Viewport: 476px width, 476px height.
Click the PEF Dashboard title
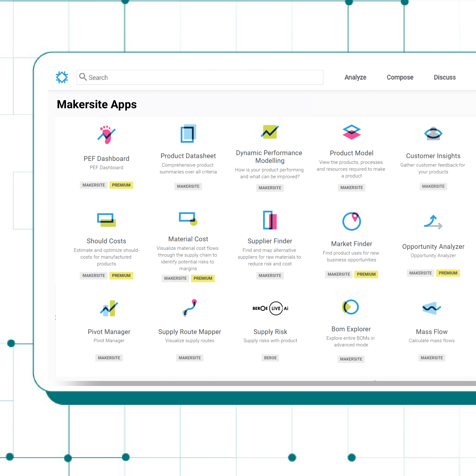pyautogui.click(x=106, y=159)
